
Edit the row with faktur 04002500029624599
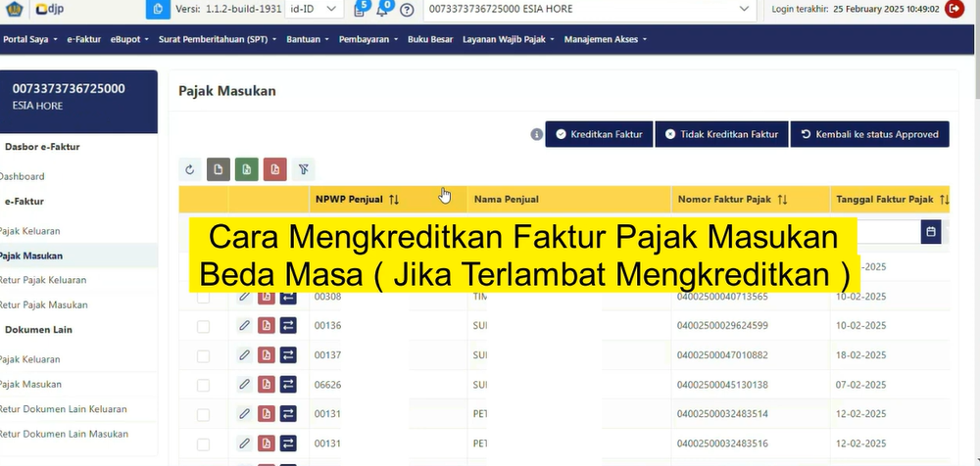click(244, 325)
